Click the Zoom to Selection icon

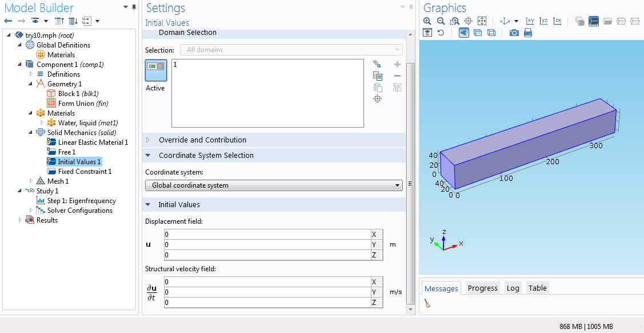click(377, 99)
